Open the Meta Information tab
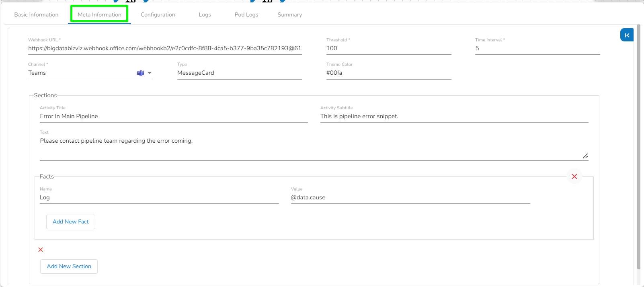The image size is (644, 287). click(99, 14)
